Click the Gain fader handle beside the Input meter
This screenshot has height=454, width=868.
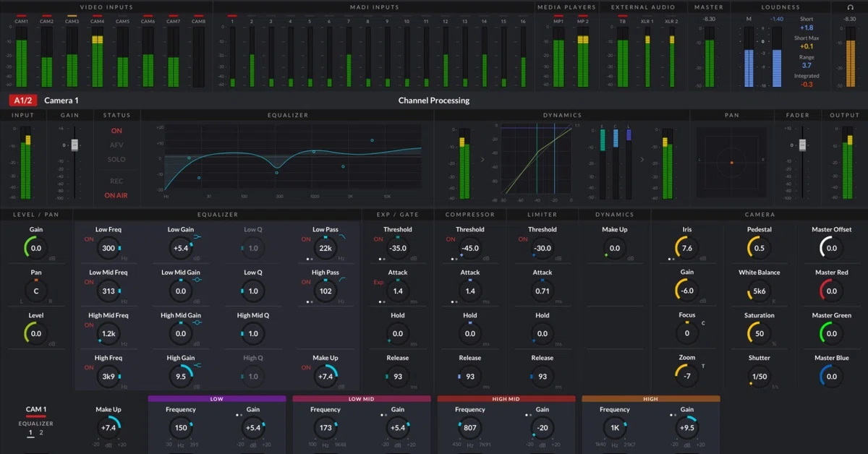pyautogui.click(x=75, y=145)
